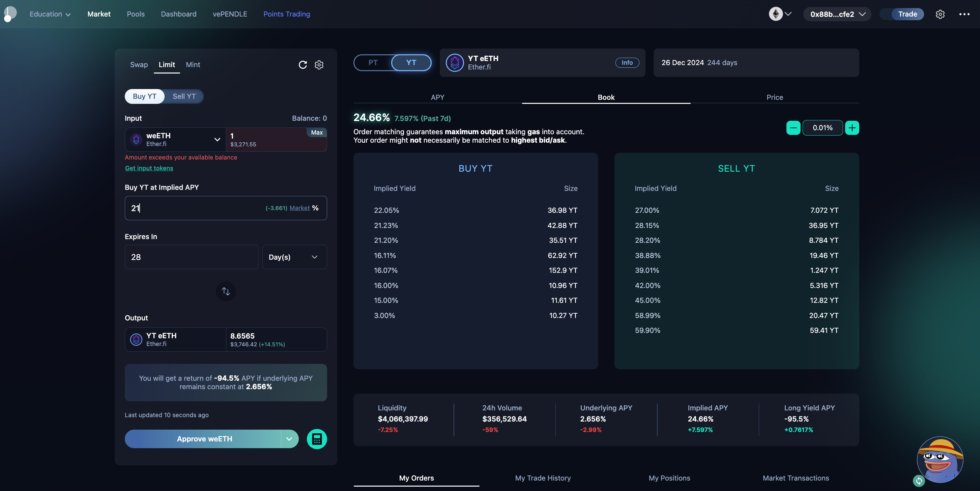The width and height of the screenshot is (980, 491).
Task: Click the pepe mascot avatar
Action: coord(940,459)
